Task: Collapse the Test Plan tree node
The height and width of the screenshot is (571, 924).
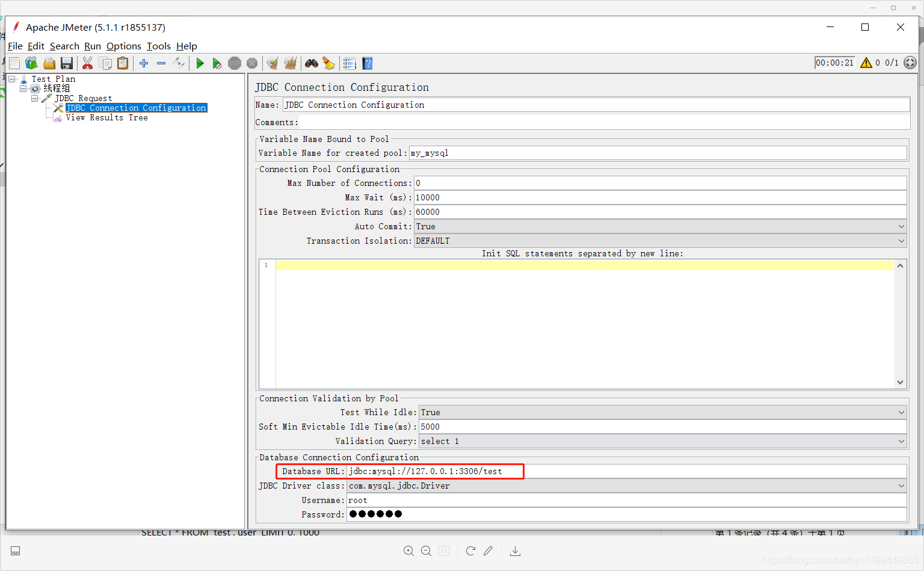Action: pos(11,79)
